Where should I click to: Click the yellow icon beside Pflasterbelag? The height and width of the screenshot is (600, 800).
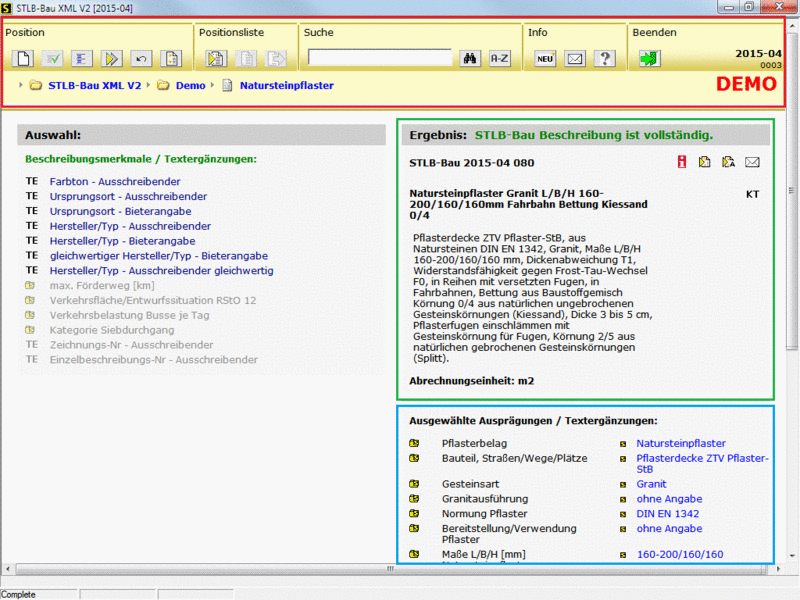pyautogui.click(x=414, y=443)
